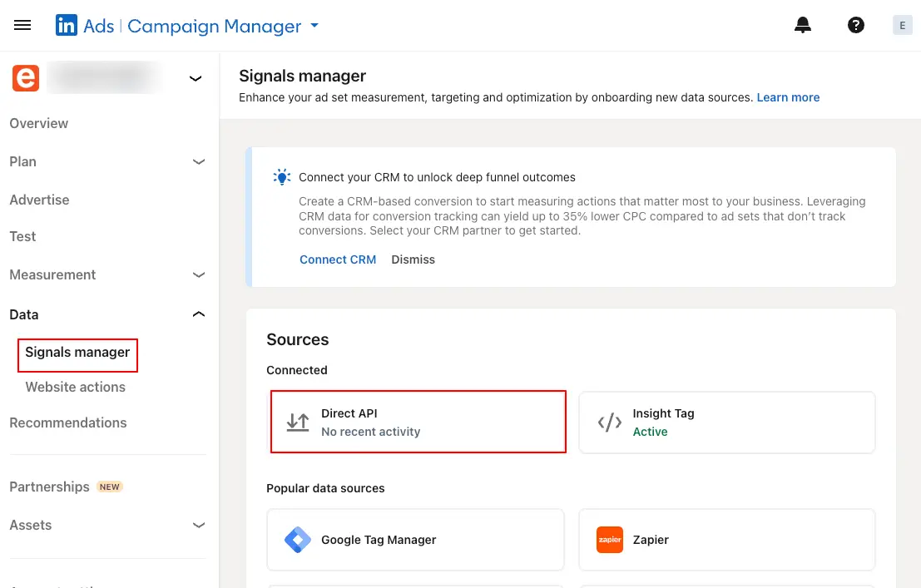Click the Zapier logo icon

pos(610,540)
